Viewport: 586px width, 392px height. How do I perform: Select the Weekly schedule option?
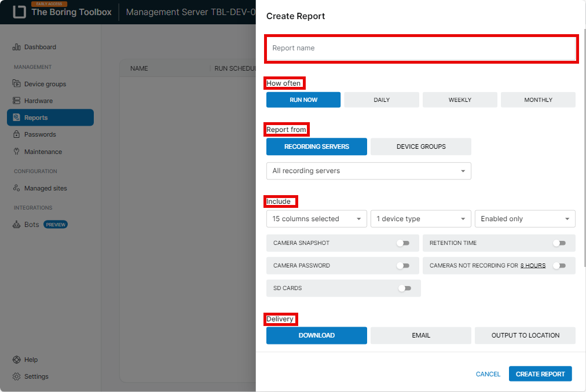tap(460, 100)
